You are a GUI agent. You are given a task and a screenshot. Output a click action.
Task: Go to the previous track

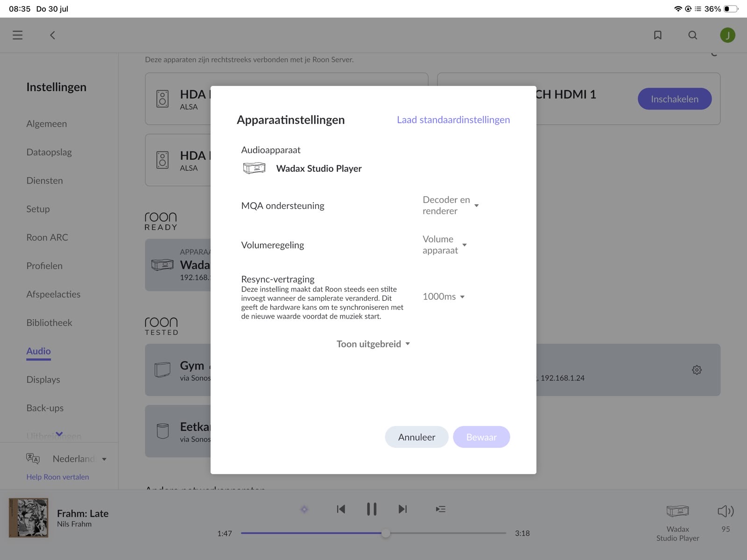(x=341, y=509)
